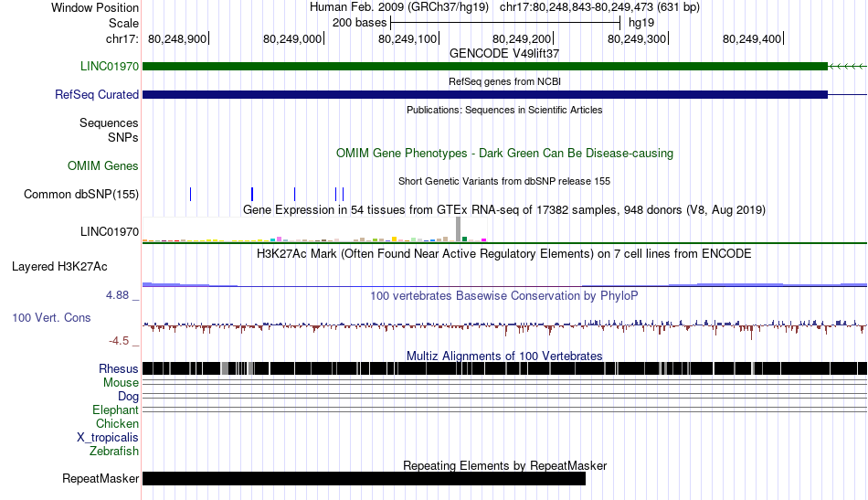The height and width of the screenshot is (500, 868).
Task: Click the Zebrafish alignment label
Action: click(x=114, y=452)
